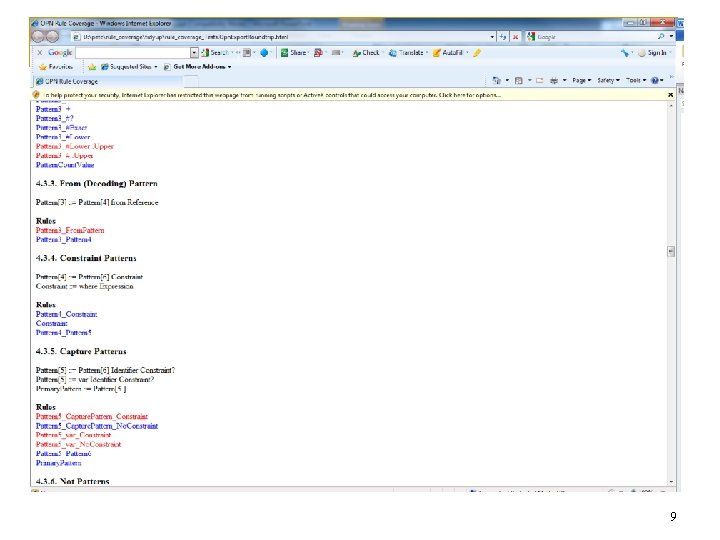This screenshot has height=540, width=720.
Task: Select the OPN Rule Coverage tab
Action: (x=108, y=81)
